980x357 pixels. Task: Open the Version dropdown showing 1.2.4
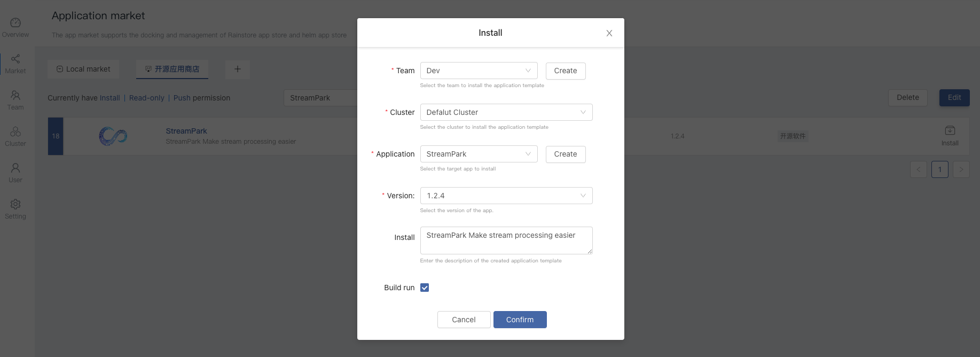pyautogui.click(x=506, y=196)
